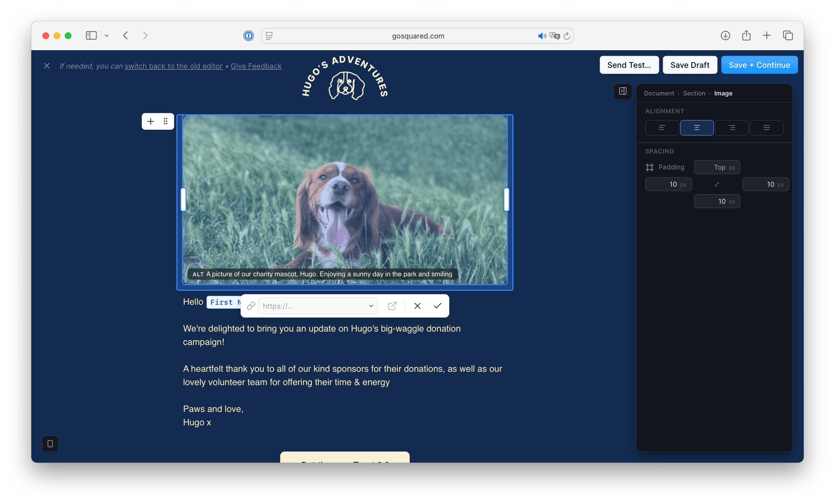Click the image right resize handle
Image resolution: width=835 pixels, height=504 pixels.
506,200
